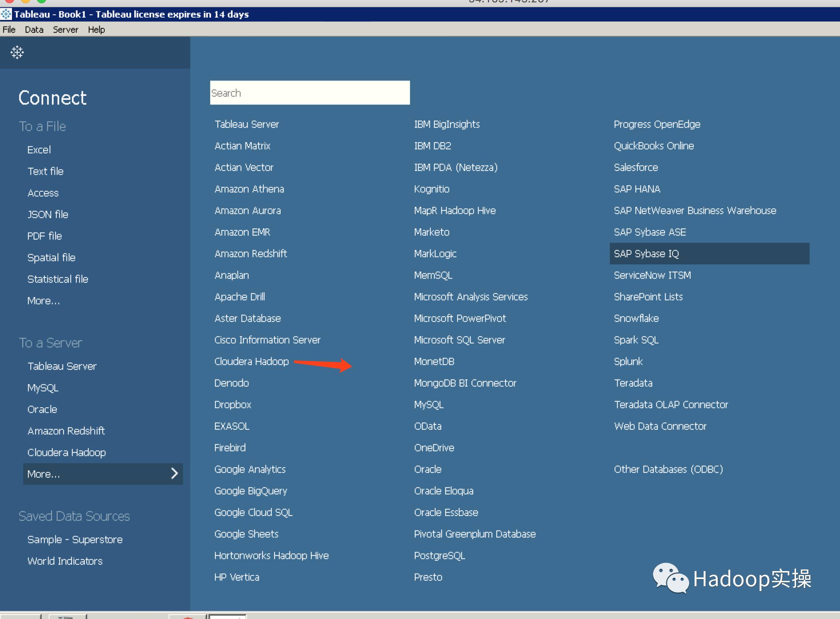This screenshot has height=619, width=840.
Task: Open World Indicators saved source
Action: [x=65, y=561]
